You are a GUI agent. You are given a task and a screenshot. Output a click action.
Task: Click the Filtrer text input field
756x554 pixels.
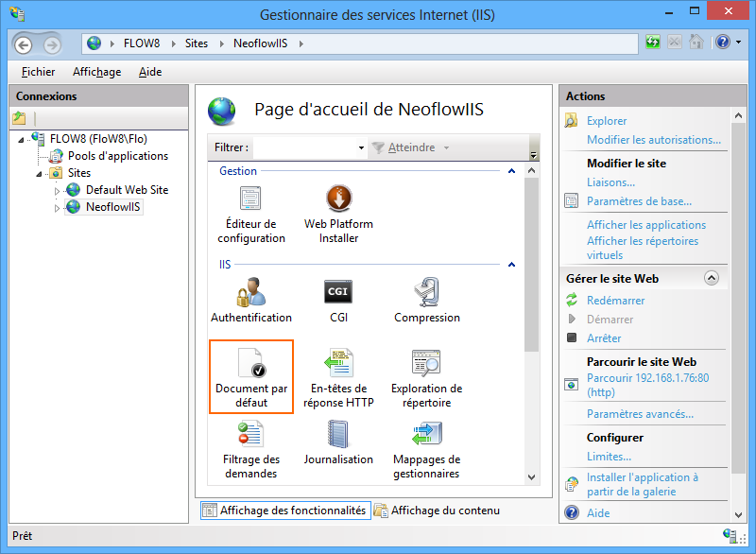point(304,147)
